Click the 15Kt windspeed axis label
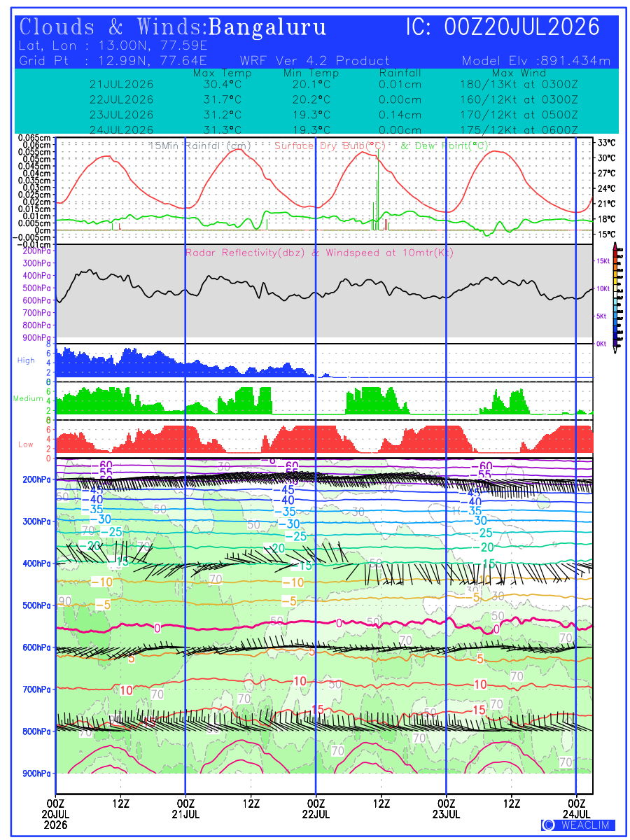Viewport: 630px width, 840px height. point(603,261)
